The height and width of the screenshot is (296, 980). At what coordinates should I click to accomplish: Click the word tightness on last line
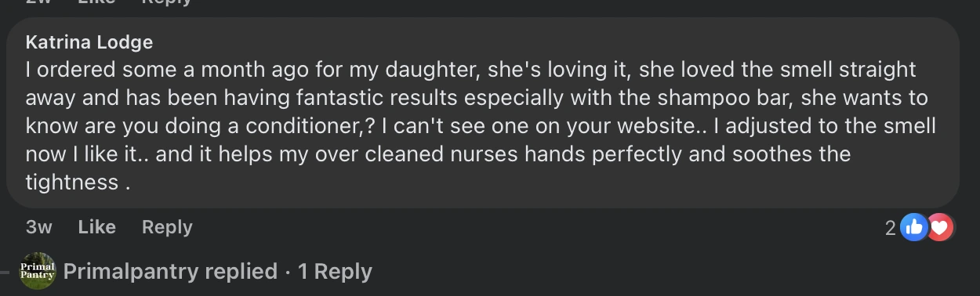coord(72,182)
